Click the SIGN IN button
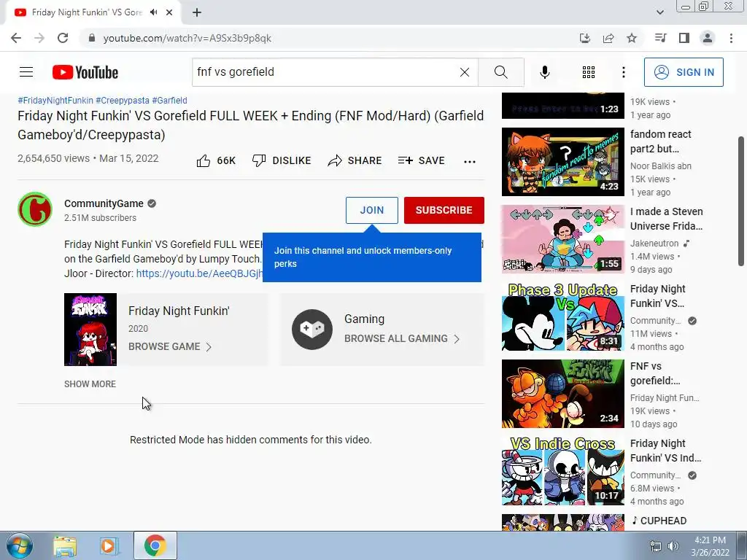Viewport: 747px width, 560px height. coord(684,72)
